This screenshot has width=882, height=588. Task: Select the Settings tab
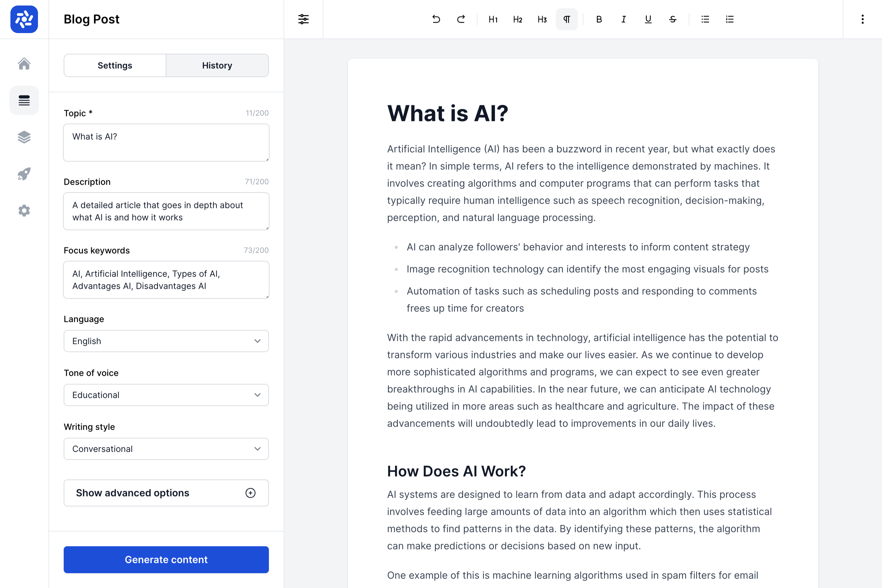115,65
